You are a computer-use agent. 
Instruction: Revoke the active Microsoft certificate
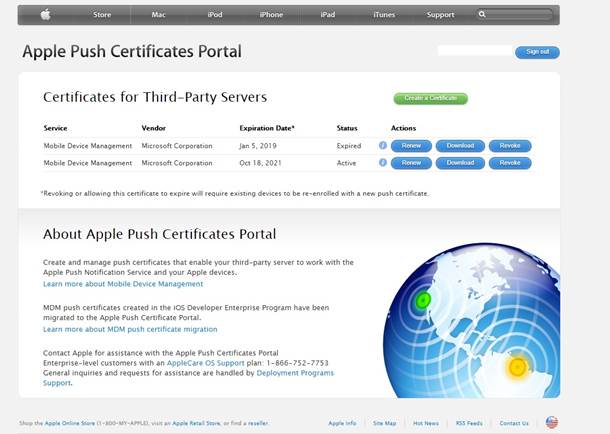pos(510,163)
